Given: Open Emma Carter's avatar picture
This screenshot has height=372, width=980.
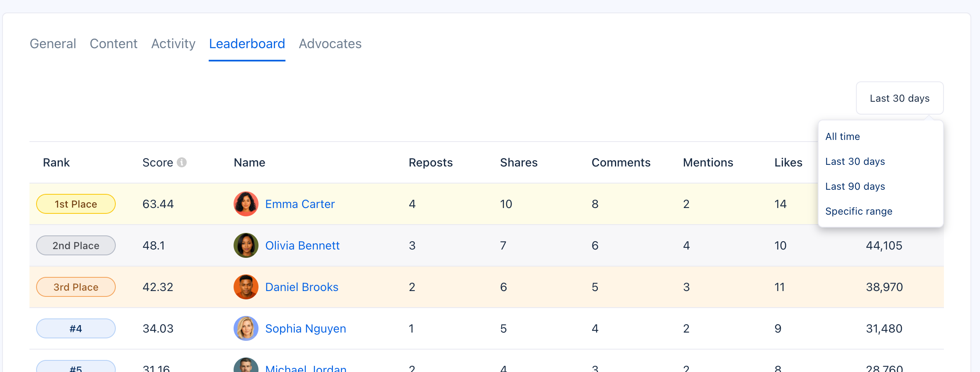Looking at the screenshot, I should tap(246, 204).
